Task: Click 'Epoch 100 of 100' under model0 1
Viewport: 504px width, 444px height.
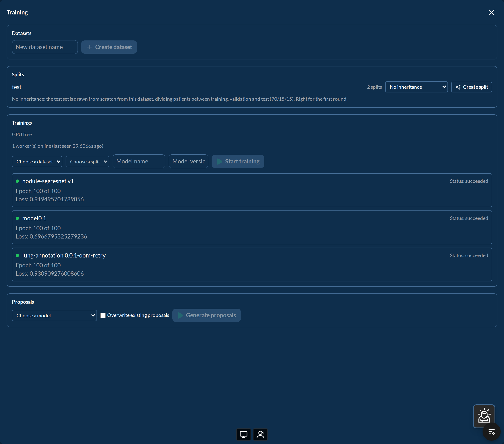Action: tap(38, 228)
